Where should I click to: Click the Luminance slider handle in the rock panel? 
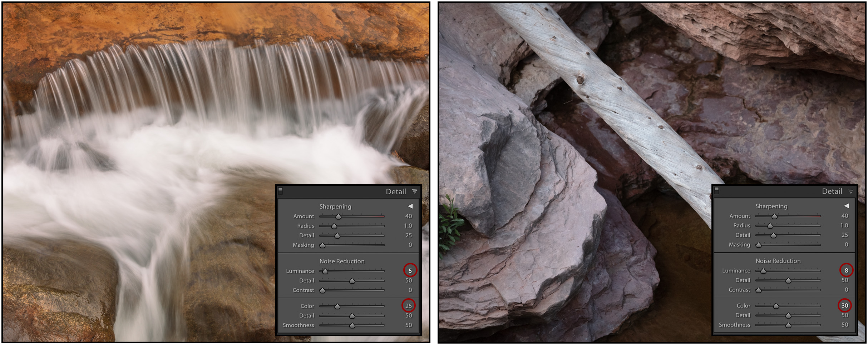coord(763,271)
